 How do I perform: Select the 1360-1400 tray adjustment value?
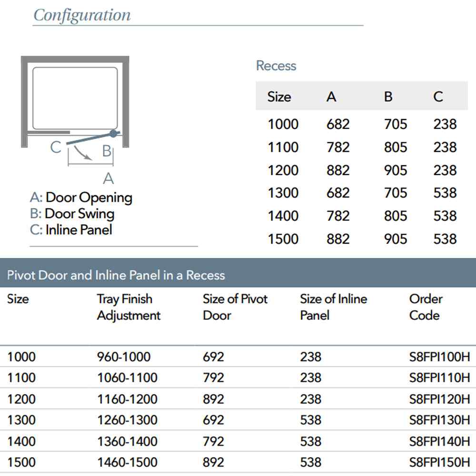coord(127,441)
